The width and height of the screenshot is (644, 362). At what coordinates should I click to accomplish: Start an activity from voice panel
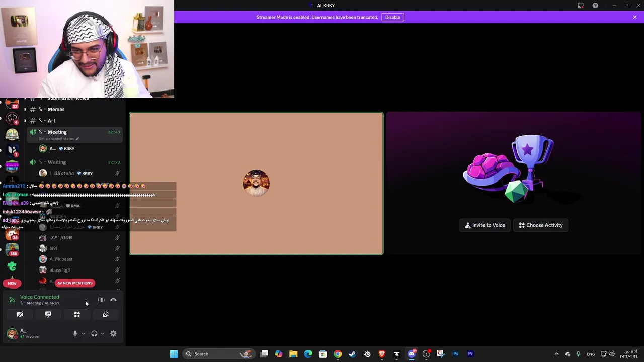tap(77, 314)
